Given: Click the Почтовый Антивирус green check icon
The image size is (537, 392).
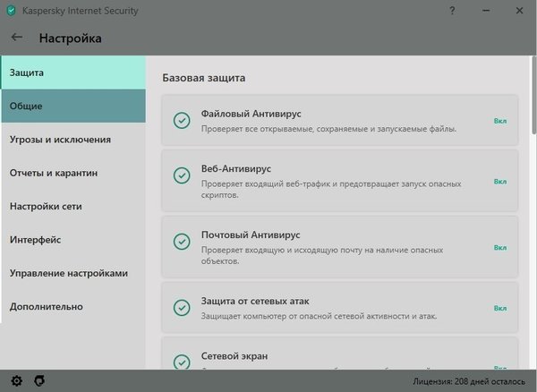Looking at the screenshot, I should (182, 242).
